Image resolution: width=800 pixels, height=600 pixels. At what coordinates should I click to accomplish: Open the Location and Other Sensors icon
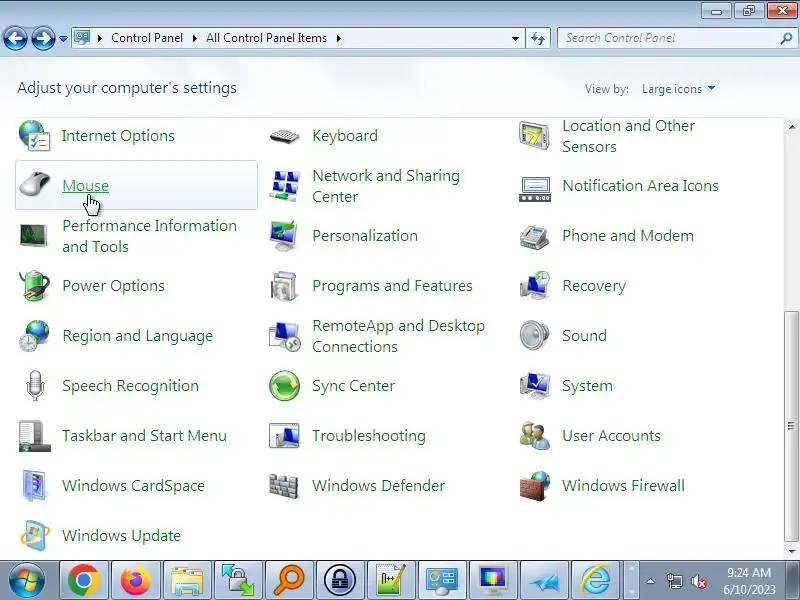pyautogui.click(x=534, y=136)
